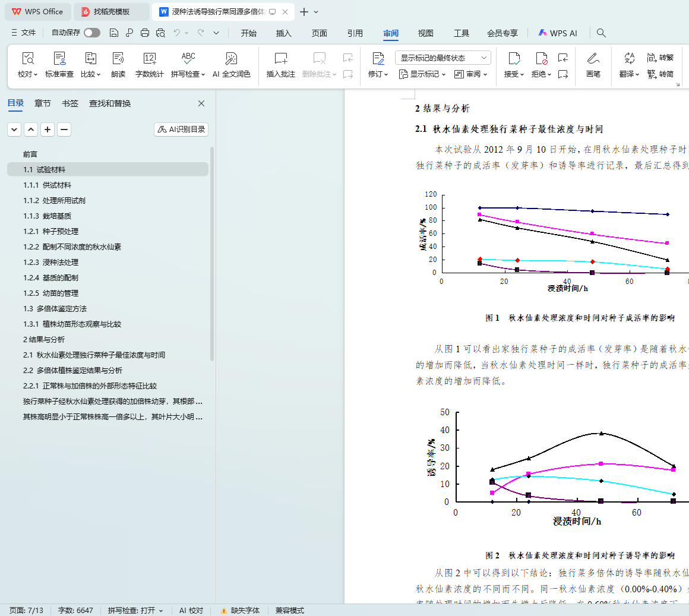
Task: Open print preview from quick access
Action: [161, 33]
